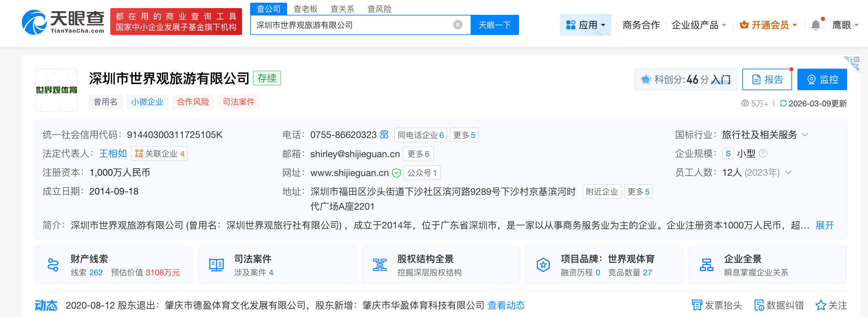This screenshot has width=868, height=317.
Task: Click the S scale badge icon
Action: coord(728,153)
